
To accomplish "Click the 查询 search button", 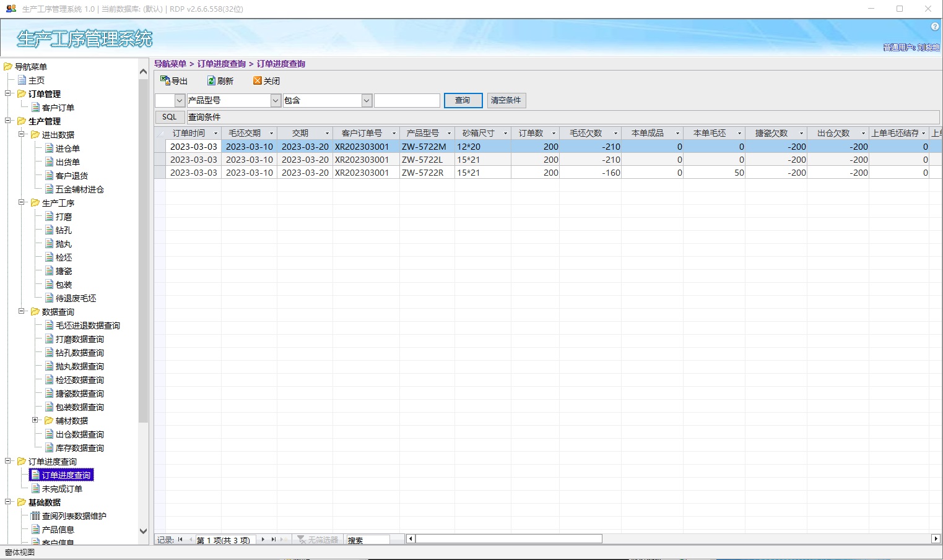I will pos(463,100).
